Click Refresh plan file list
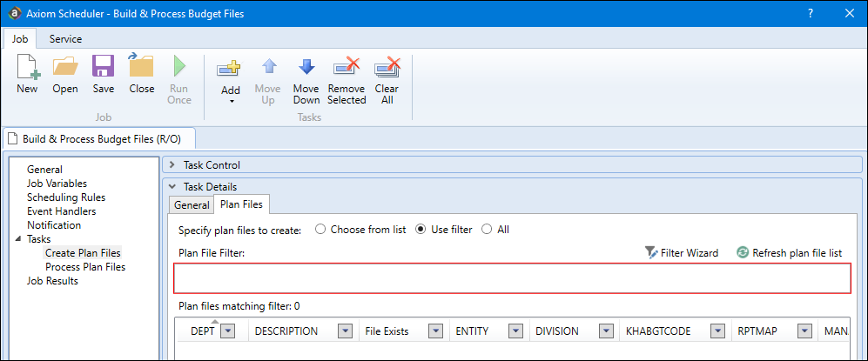Viewport: 868px width, 361px height. tap(790, 253)
